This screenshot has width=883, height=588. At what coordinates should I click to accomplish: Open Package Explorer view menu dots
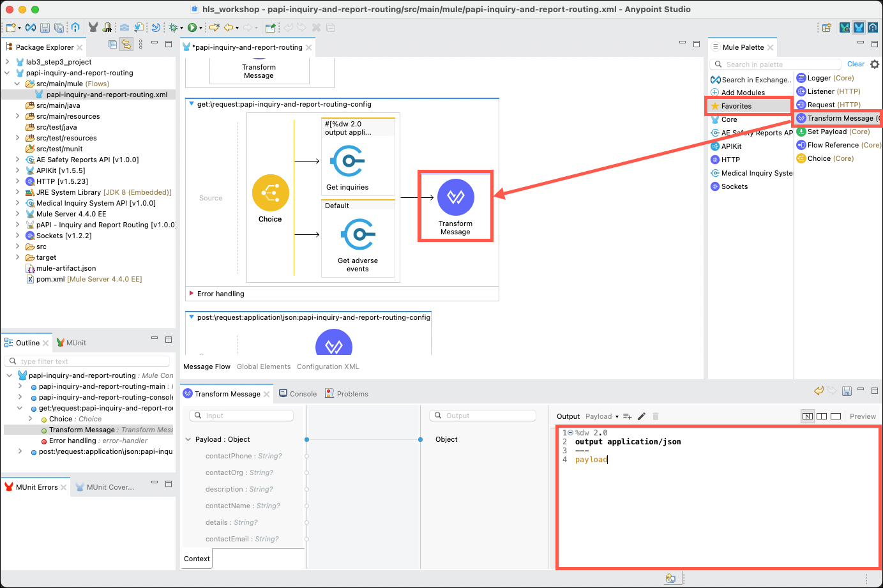(140, 44)
